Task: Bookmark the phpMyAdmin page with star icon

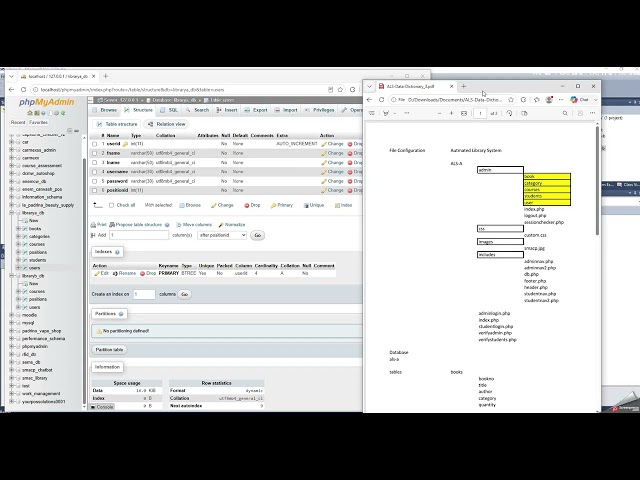Action: [x=340, y=90]
